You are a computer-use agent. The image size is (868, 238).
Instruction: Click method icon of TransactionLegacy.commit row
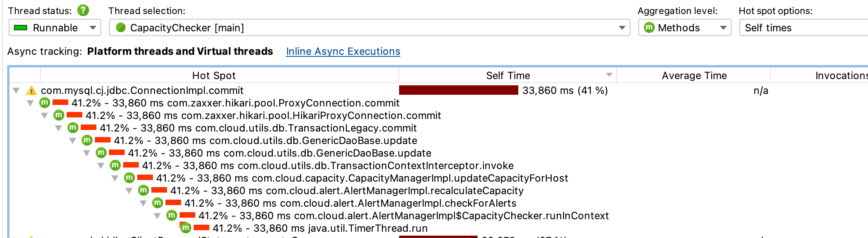[x=73, y=128]
